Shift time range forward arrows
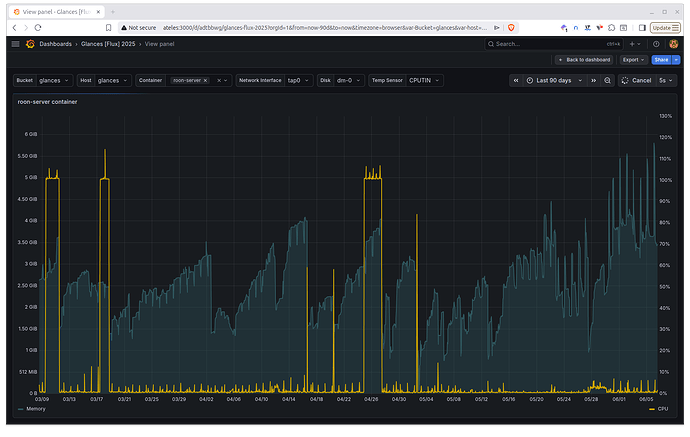The width and height of the screenshot is (690, 437). pyautogui.click(x=593, y=81)
